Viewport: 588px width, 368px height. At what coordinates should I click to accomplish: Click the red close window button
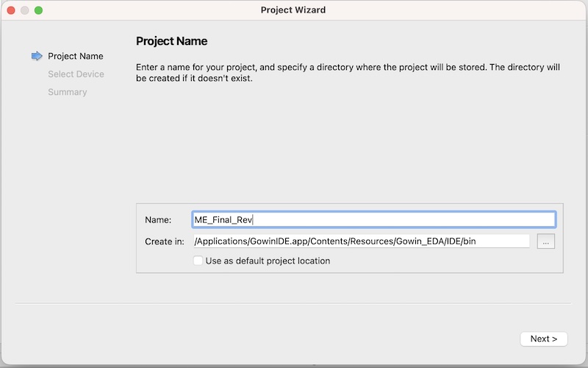point(11,10)
